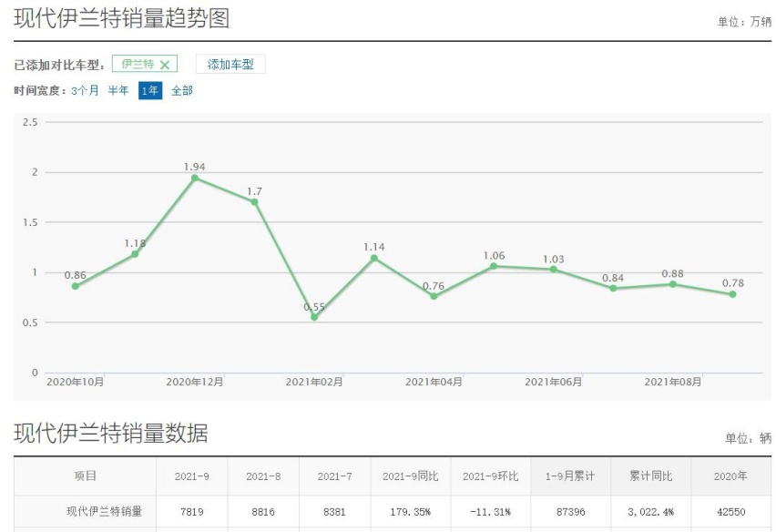
Task: Click the 0.84 data point on chart
Action: pyautogui.click(x=613, y=288)
